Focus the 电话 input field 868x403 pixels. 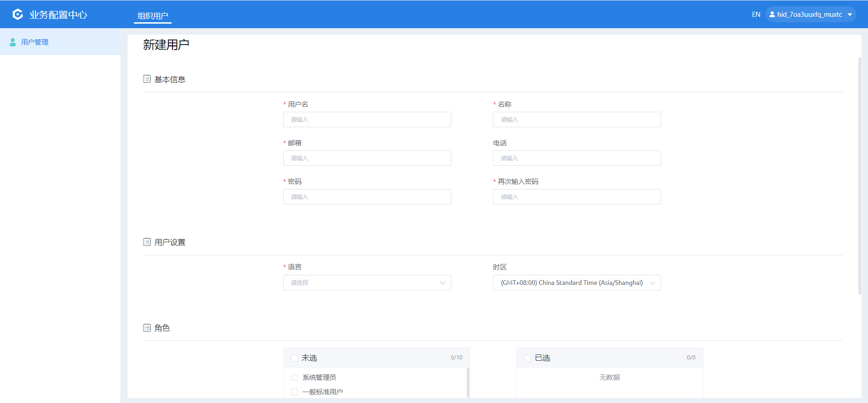click(577, 158)
